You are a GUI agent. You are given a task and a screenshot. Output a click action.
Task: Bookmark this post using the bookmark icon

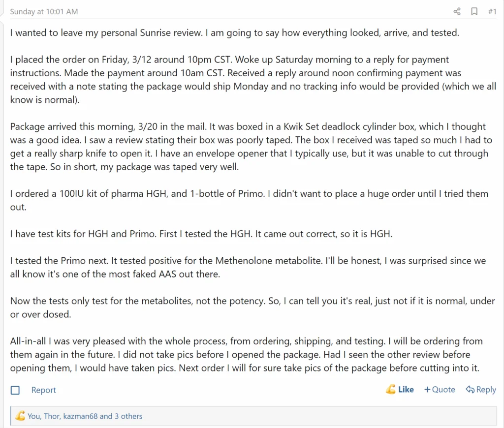tap(474, 11)
